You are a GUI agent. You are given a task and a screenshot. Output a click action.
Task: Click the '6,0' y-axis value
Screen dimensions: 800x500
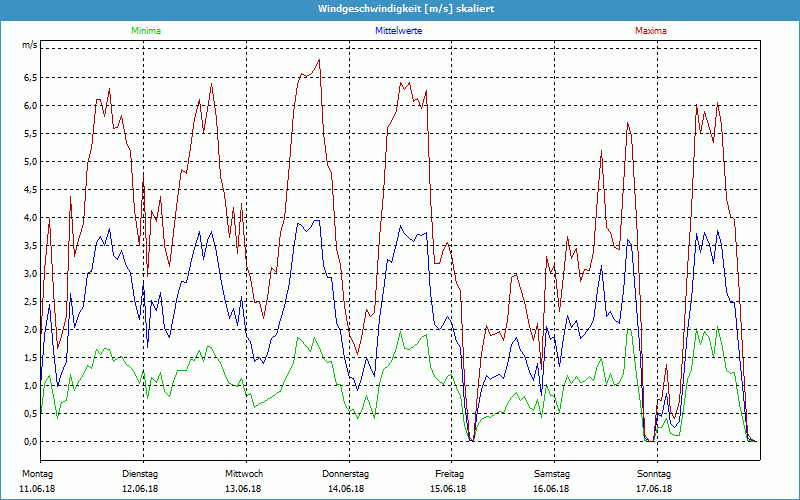(x=30, y=106)
